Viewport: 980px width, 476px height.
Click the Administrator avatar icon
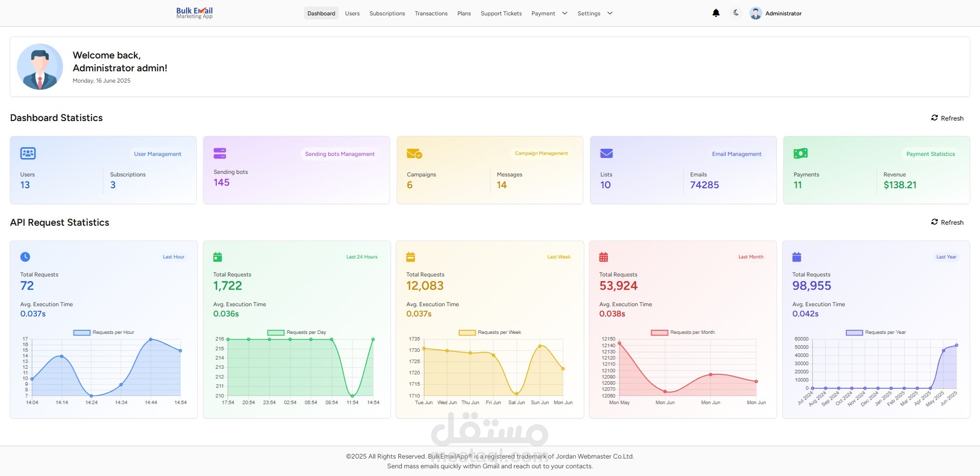click(756, 13)
